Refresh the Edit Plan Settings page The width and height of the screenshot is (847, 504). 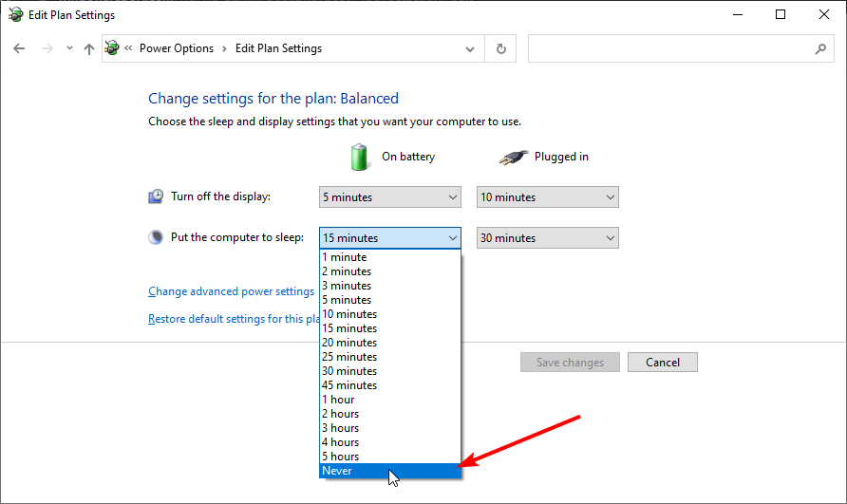[x=501, y=48]
